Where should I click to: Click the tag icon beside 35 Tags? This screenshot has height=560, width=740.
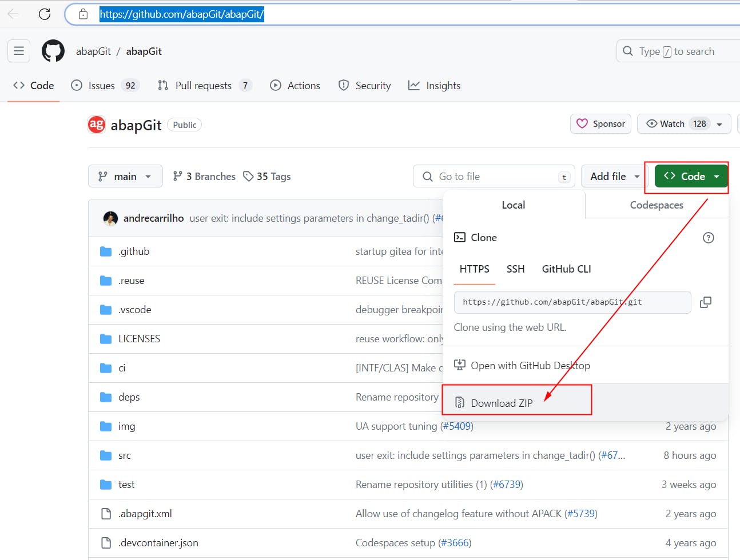pyautogui.click(x=248, y=176)
